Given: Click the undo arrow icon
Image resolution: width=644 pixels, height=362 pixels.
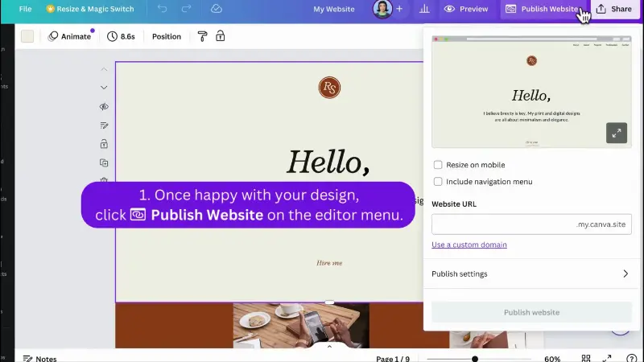Looking at the screenshot, I should pyautogui.click(x=163, y=9).
